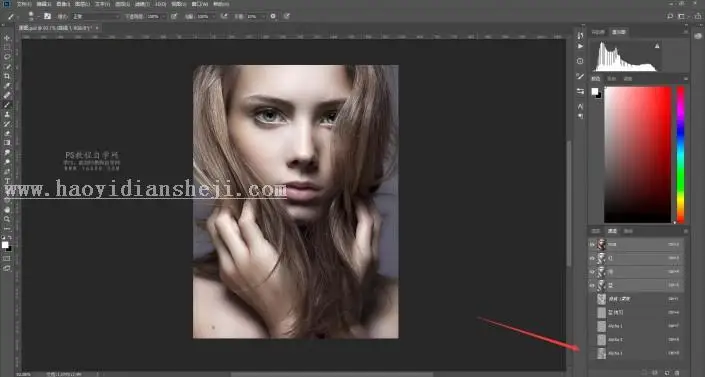705x377 pixels.
Task: Select the Move tool
Action: [7, 38]
